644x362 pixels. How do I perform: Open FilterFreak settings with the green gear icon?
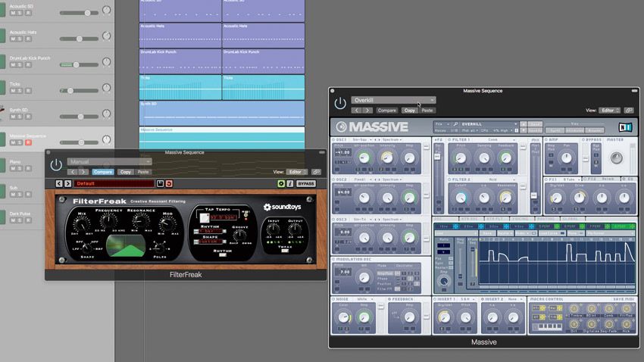(281, 183)
